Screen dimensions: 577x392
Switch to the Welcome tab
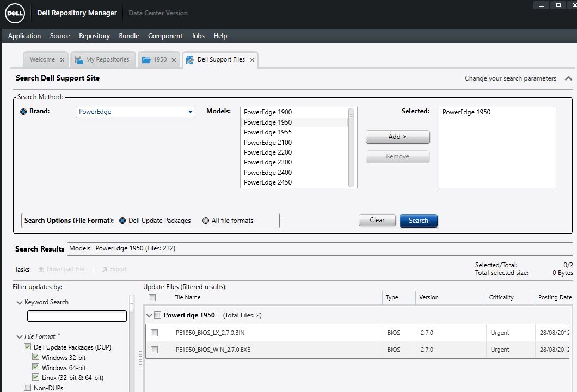42,60
